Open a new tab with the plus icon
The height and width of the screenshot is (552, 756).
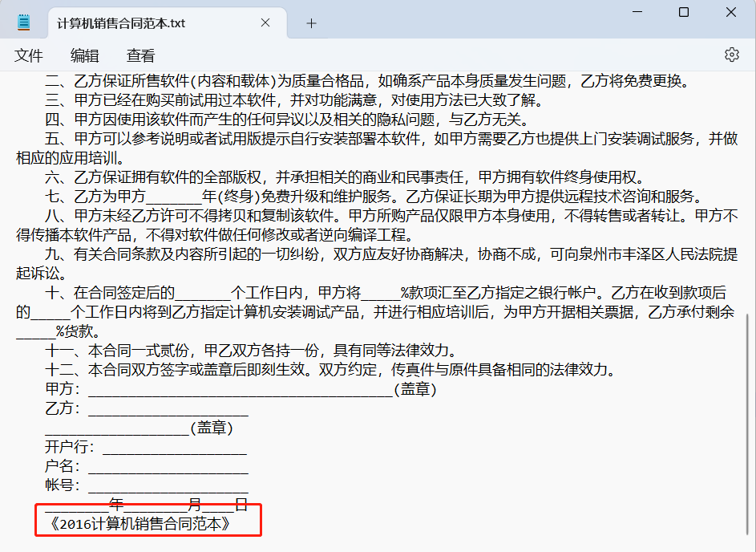[311, 23]
